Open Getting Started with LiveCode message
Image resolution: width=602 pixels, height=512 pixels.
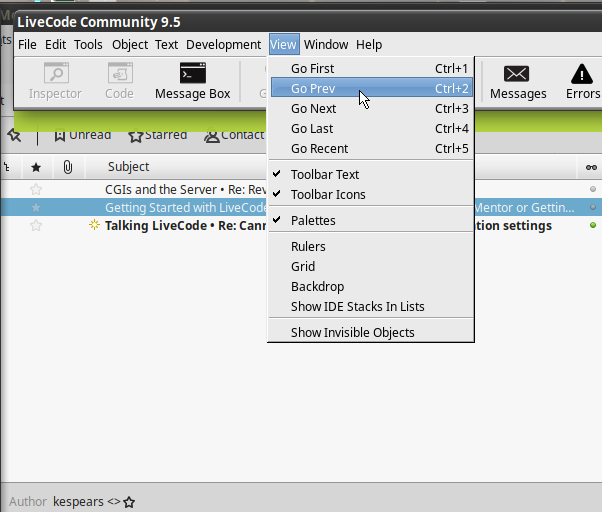pyautogui.click(x=185, y=208)
